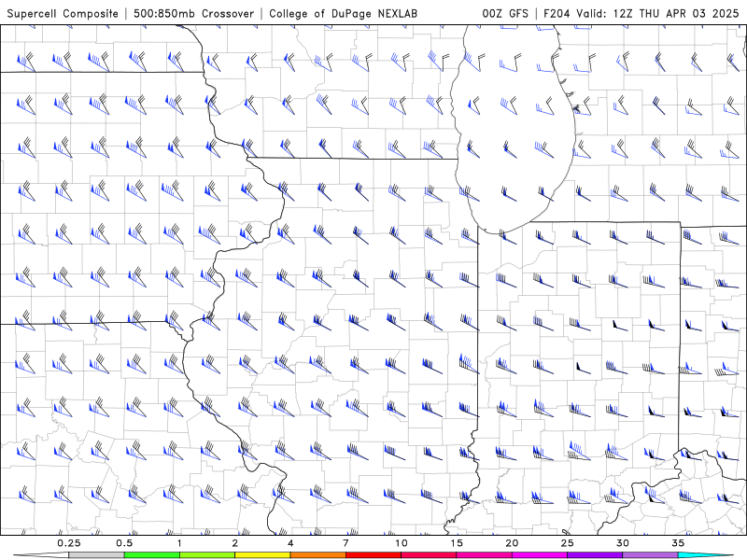Click the F204 Valid 12Z THU APR 03 2025 text
This screenshot has width=747, height=560.
pyautogui.click(x=641, y=13)
